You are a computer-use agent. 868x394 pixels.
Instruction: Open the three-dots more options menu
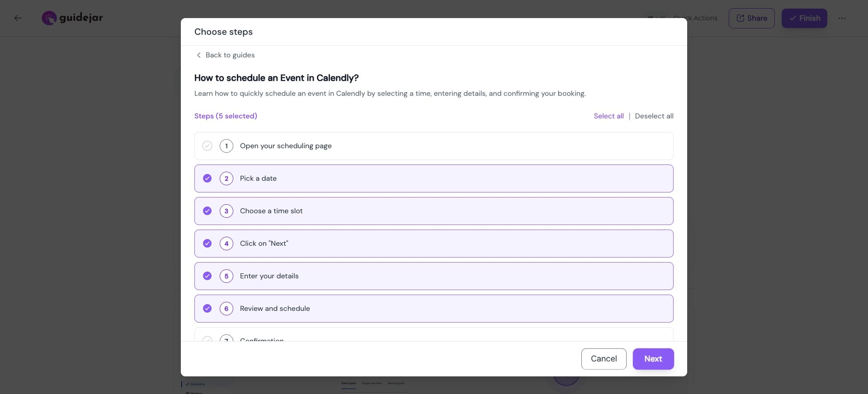pyautogui.click(x=842, y=18)
